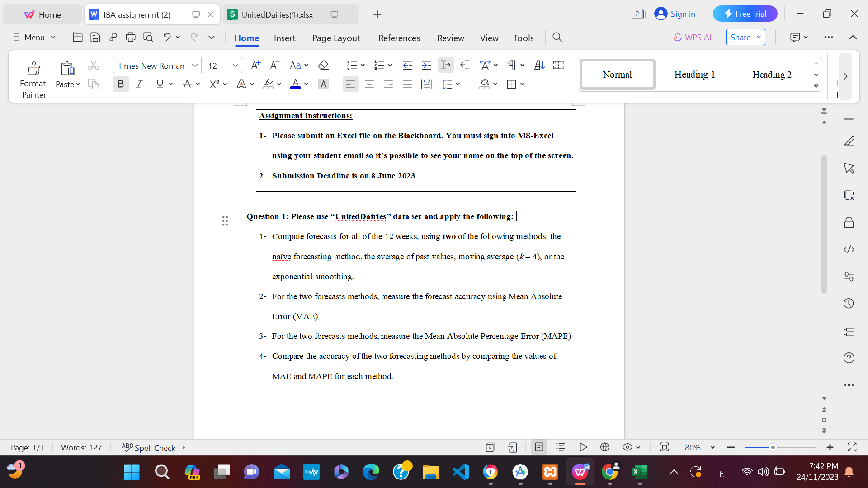Start a Free Trial

pos(745,14)
